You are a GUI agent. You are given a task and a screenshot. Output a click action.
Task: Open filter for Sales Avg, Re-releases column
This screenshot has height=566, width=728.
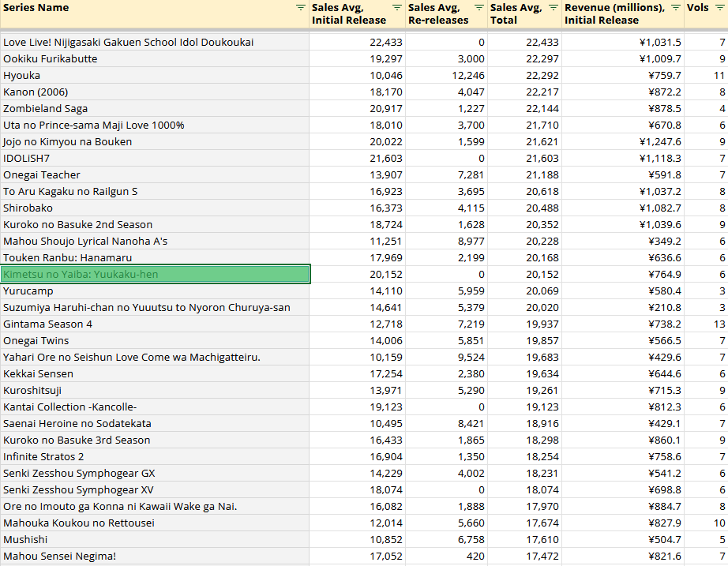click(479, 7)
